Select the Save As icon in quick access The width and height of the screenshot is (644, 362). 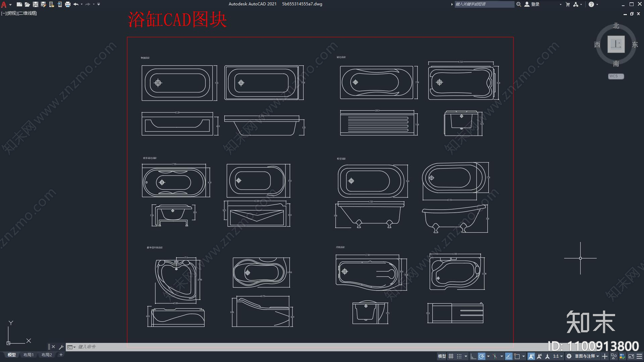click(43, 4)
